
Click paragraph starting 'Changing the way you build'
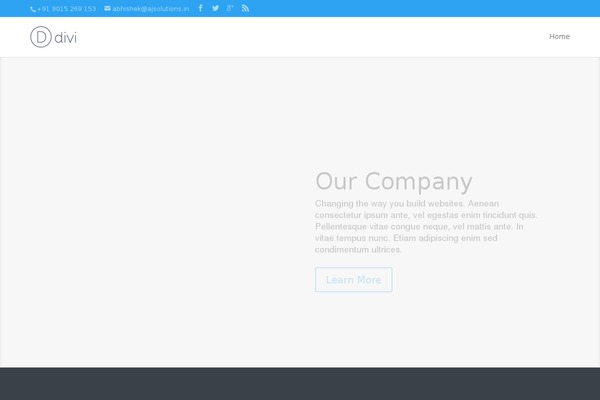[426, 226]
